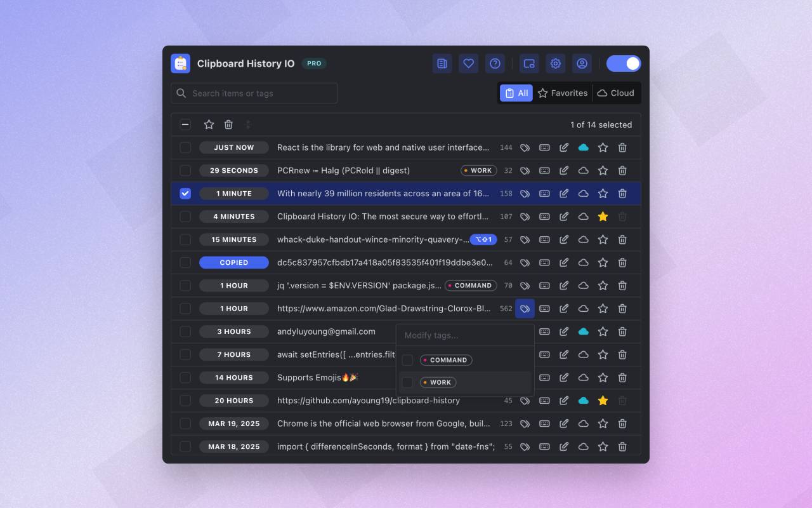Click the indeterminate select-all checkbox
Viewport: 812px width, 508px height.
coord(185,124)
